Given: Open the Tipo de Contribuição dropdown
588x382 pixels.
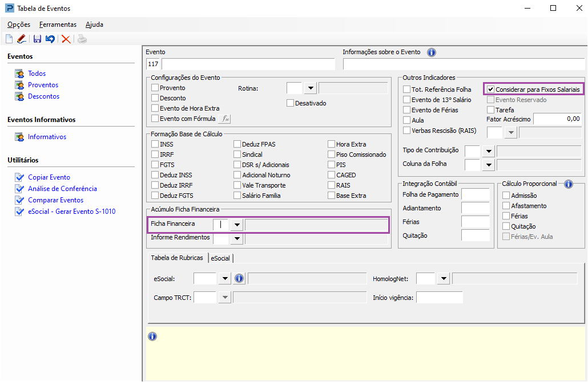Looking at the screenshot, I should click(488, 151).
